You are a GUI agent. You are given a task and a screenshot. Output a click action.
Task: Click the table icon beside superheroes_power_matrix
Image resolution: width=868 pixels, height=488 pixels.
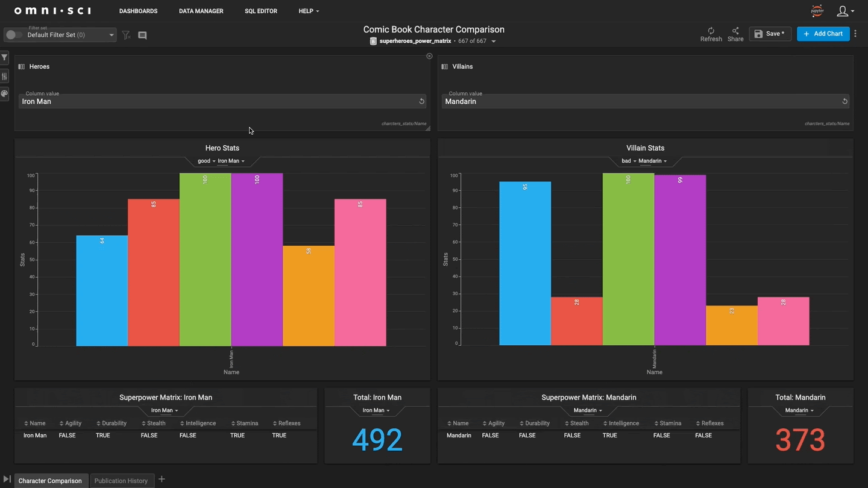[373, 42]
